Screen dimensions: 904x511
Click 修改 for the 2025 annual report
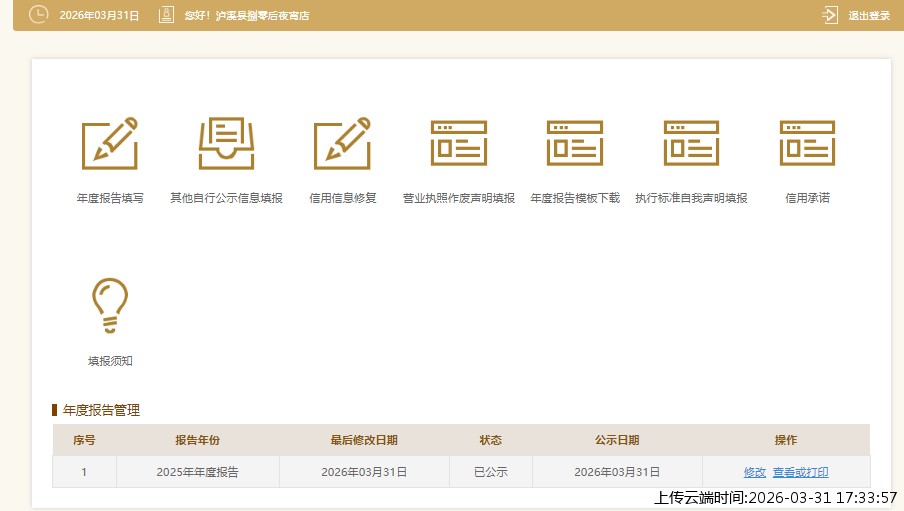coord(754,472)
